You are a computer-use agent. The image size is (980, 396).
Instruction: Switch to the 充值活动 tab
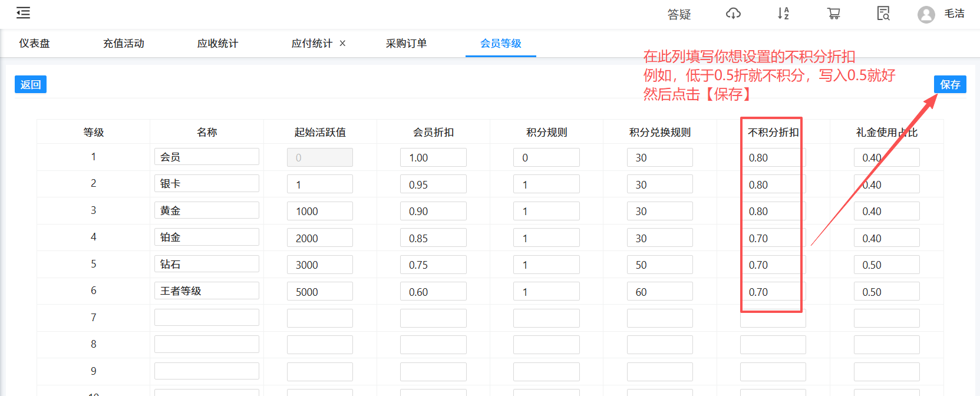pyautogui.click(x=124, y=44)
